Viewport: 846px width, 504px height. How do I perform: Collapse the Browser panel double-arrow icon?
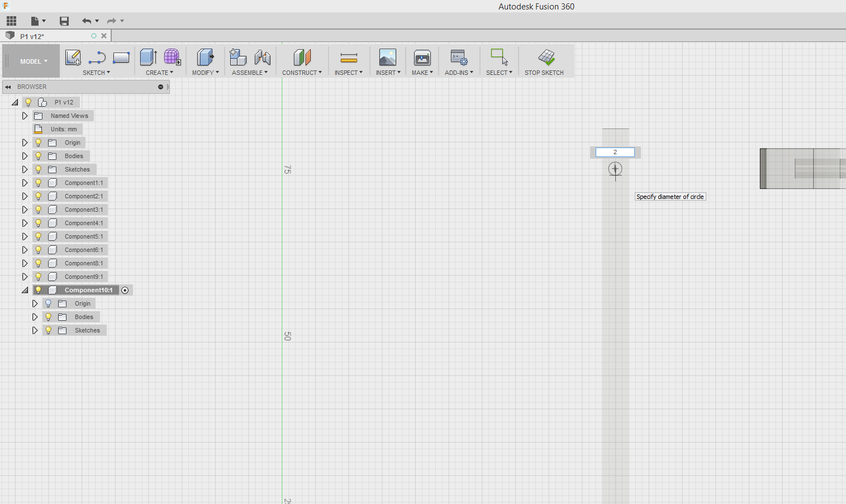click(8, 87)
